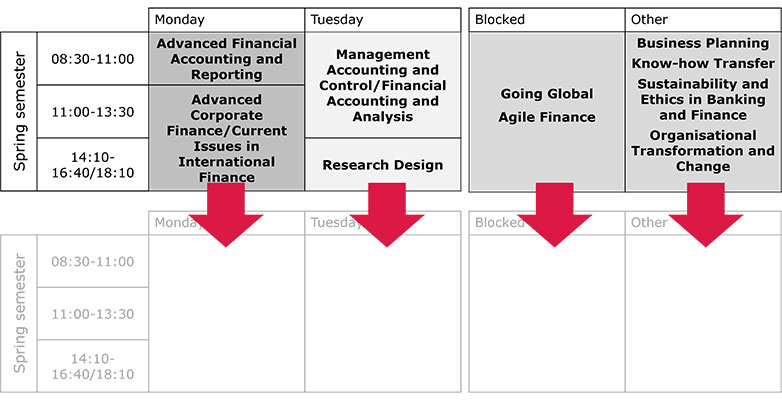Screen dimensions: 782x400
Task: Select the 08:30-11:00 time slot in top table
Action: [x=93, y=59]
